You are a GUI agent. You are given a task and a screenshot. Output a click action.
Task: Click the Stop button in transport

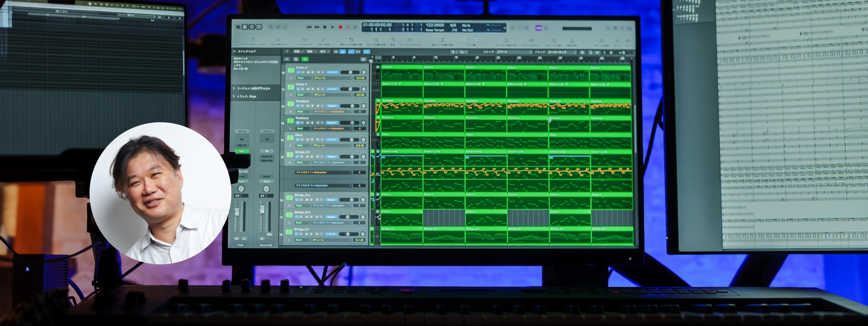click(325, 27)
